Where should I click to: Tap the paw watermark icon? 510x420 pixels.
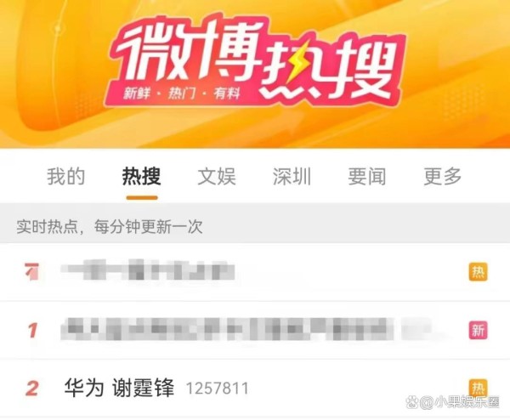[x=411, y=403]
